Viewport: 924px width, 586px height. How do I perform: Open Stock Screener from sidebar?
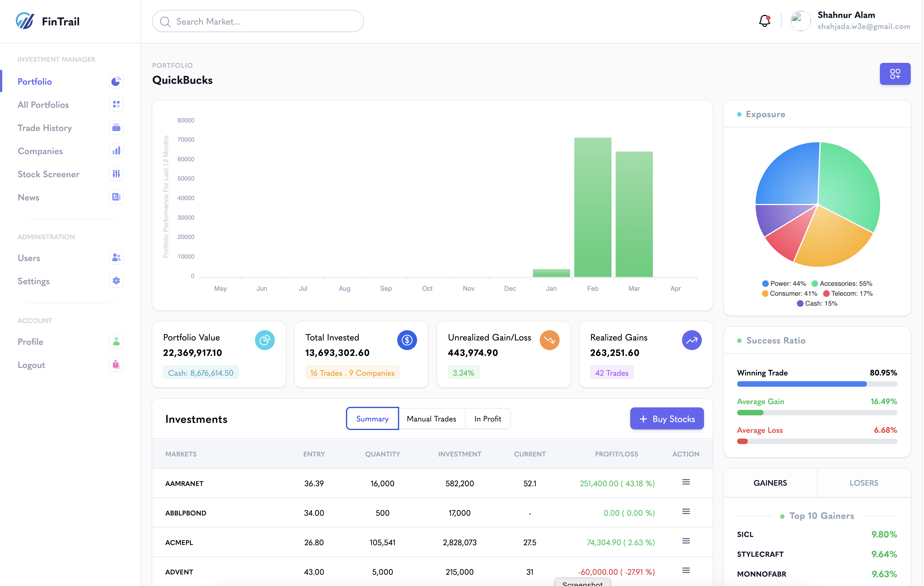coord(48,174)
